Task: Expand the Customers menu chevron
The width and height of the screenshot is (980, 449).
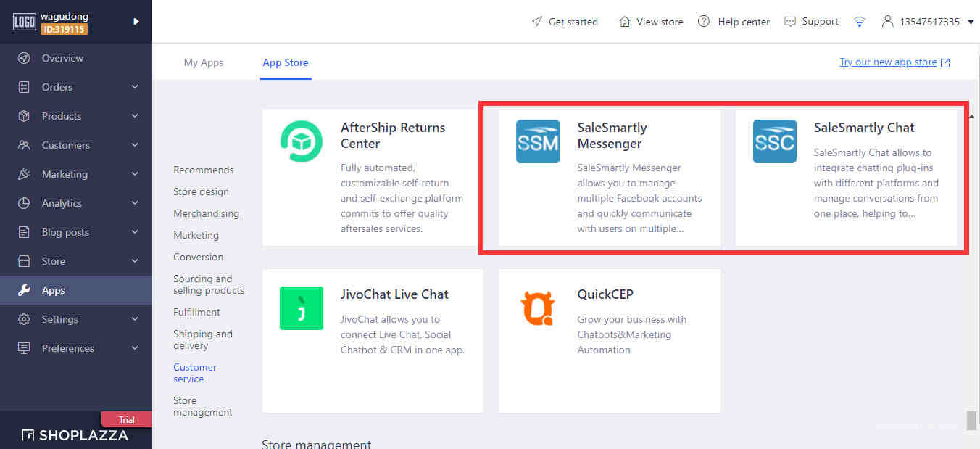Action: pyautogui.click(x=135, y=145)
